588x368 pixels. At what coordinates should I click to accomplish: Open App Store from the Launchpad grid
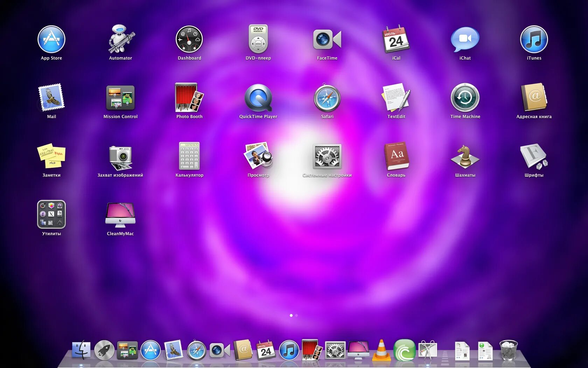click(x=51, y=39)
